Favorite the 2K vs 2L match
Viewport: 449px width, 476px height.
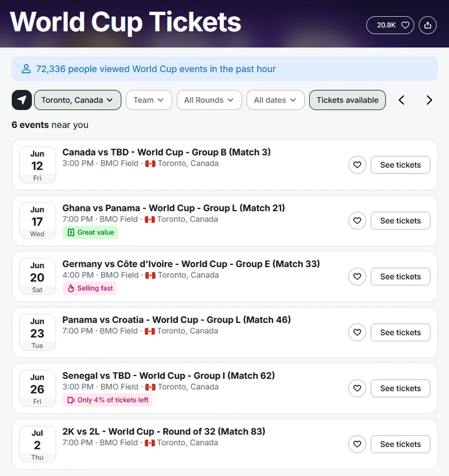click(357, 444)
